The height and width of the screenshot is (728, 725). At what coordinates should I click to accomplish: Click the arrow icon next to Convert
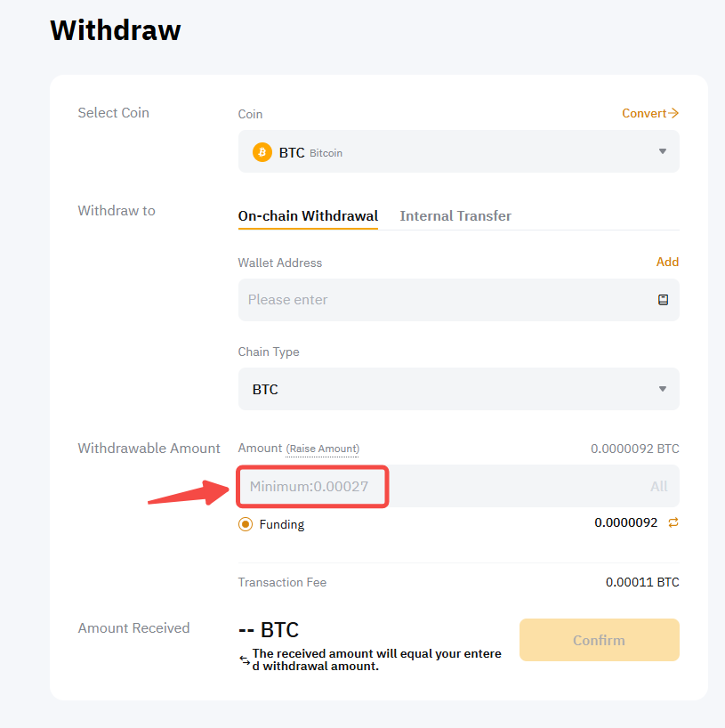click(673, 113)
